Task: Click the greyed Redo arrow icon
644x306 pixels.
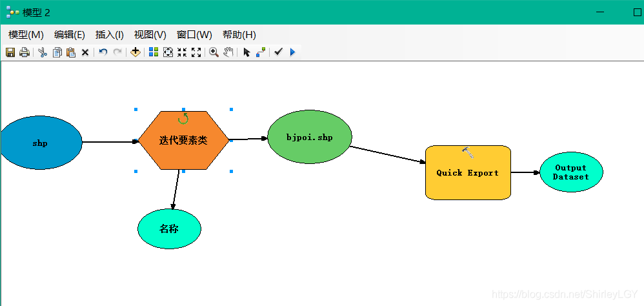Action: click(117, 52)
